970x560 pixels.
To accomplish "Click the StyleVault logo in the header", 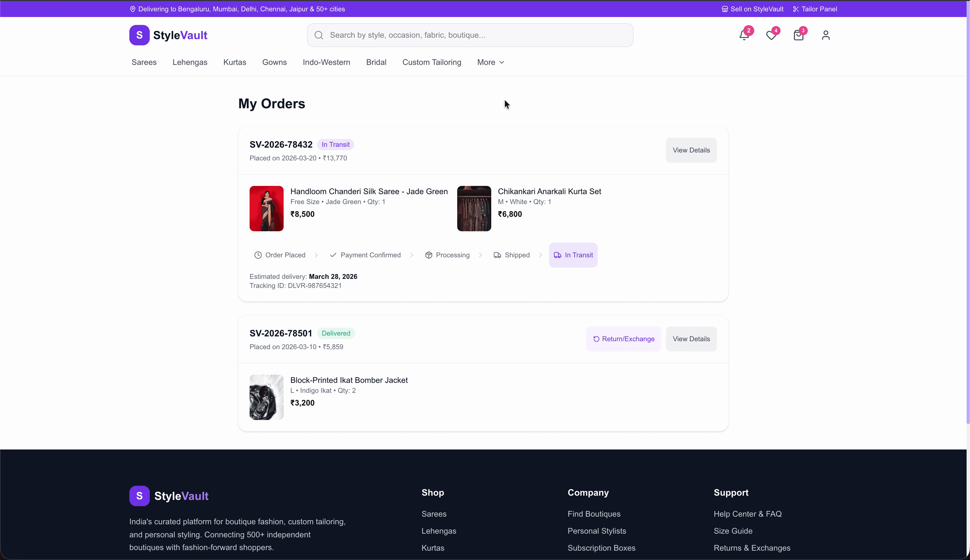I will coord(168,35).
